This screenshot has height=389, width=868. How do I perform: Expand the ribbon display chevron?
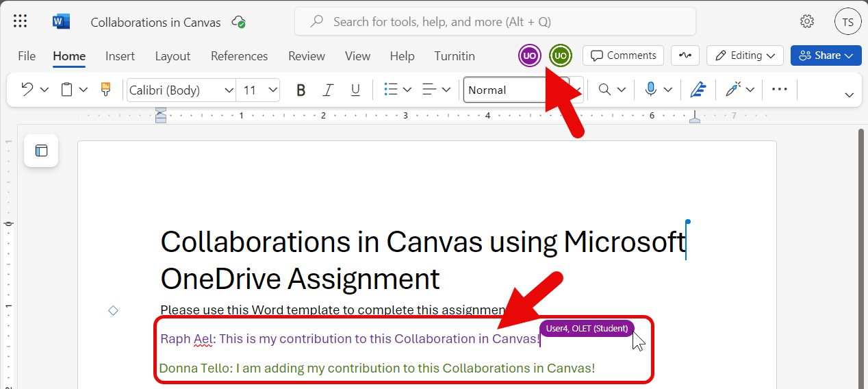coord(850,95)
